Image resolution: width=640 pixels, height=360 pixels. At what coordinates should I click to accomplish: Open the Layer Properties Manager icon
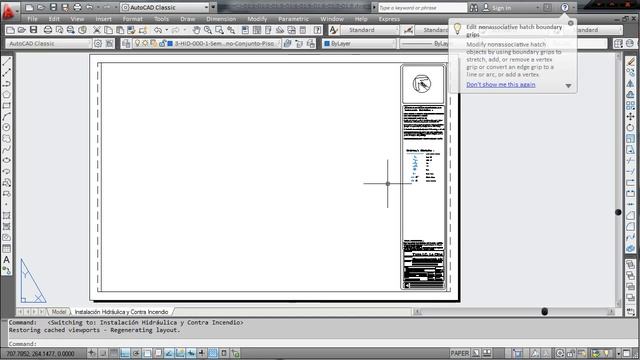click(126, 43)
